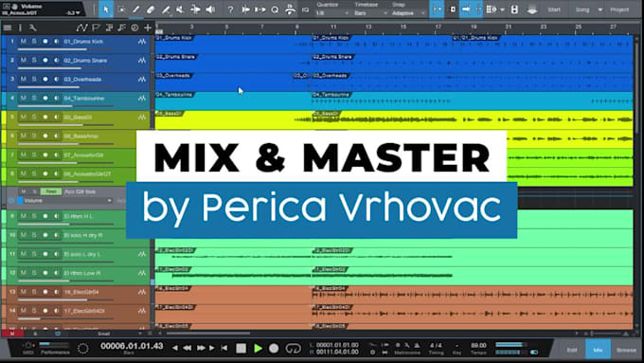Mute the 01_Drums Kick track
The height and width of the screenshot is (363, 644).
click(24, 41)
